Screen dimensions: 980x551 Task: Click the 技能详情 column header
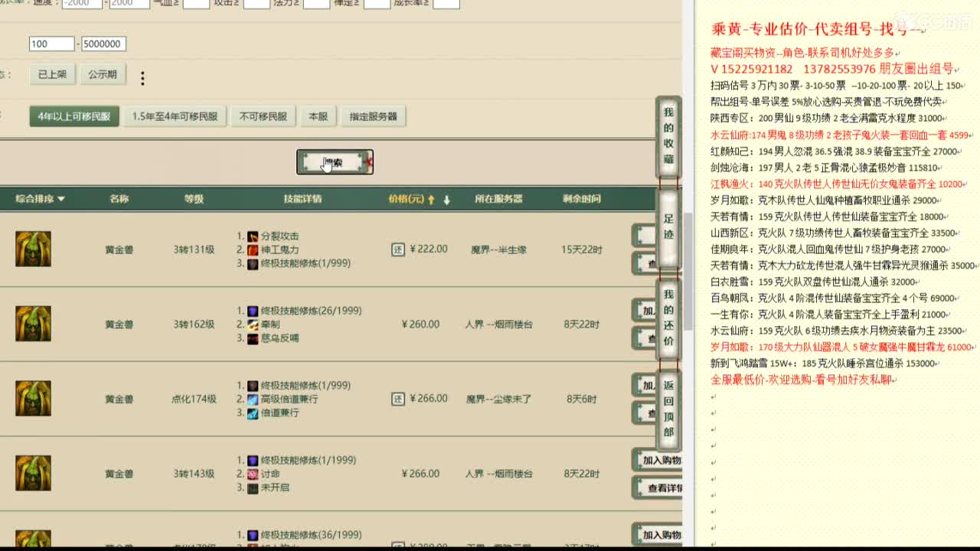tap(302, 199)
